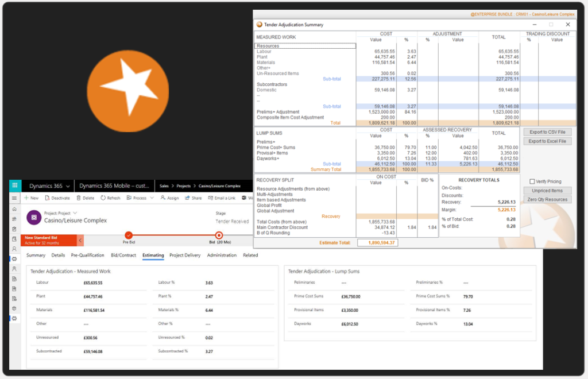Image resolution: width=588 pixels, height=379 pixels.
Task: Tick the Verify Pricing checkbox
Action: point(532,181)
